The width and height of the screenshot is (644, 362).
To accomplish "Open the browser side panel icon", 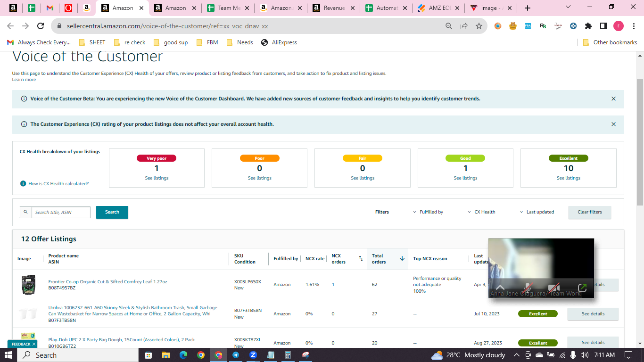I will 603,26.
